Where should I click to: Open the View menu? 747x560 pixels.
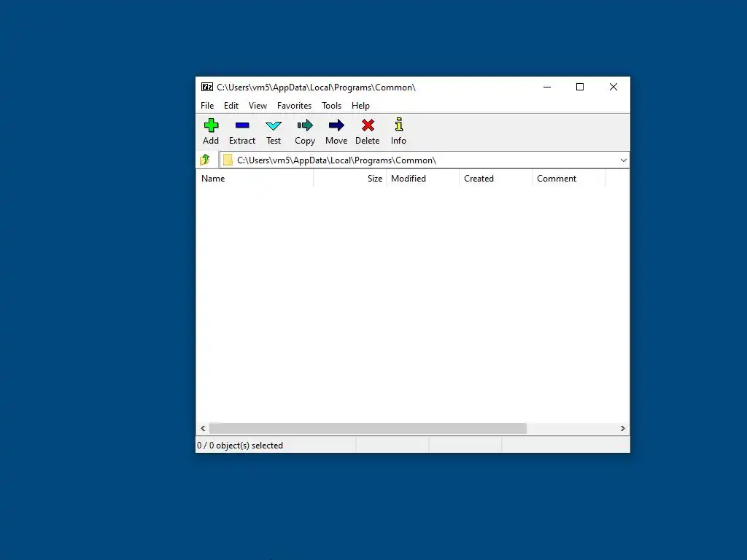pos(258,106)
